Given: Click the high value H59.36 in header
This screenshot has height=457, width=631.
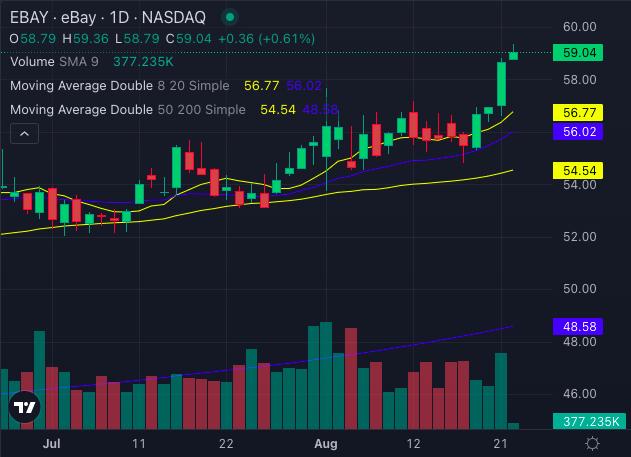Looking at the screenshot, I should pyautogui.click(x=85, y=39).
